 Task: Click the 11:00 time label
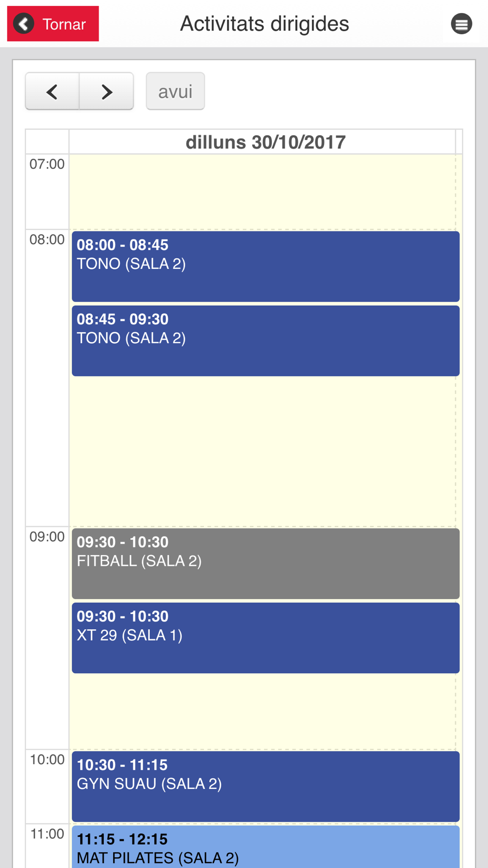[47, 834]
